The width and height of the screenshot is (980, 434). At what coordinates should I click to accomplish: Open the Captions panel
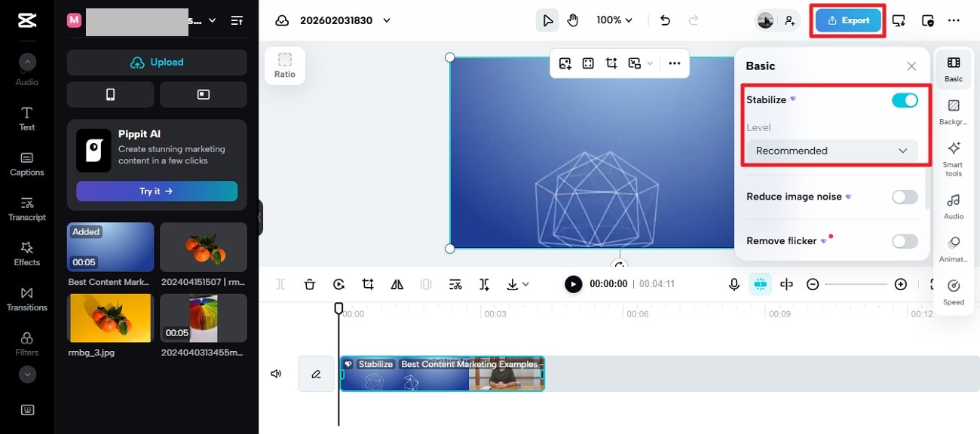coord(27,164)
